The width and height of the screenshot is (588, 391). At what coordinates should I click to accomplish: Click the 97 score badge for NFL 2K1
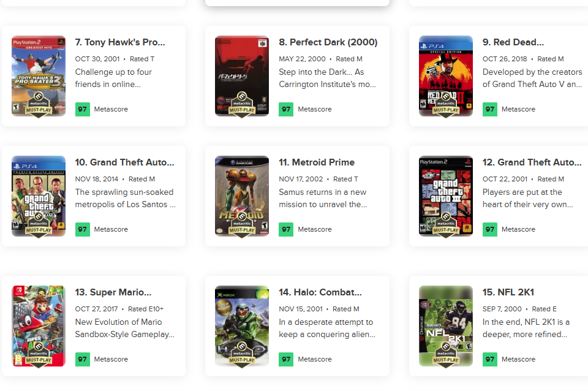pos(489,359)
